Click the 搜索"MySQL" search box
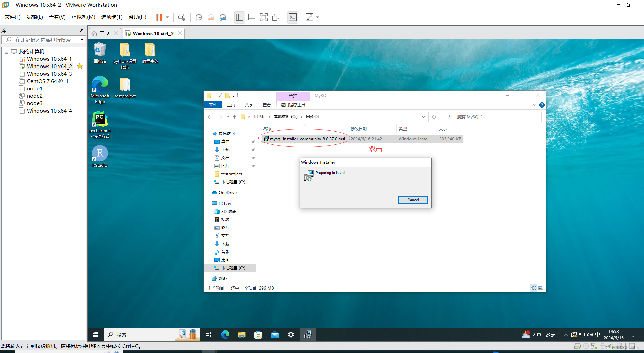644x353 pixels. (x=492, y=117)
